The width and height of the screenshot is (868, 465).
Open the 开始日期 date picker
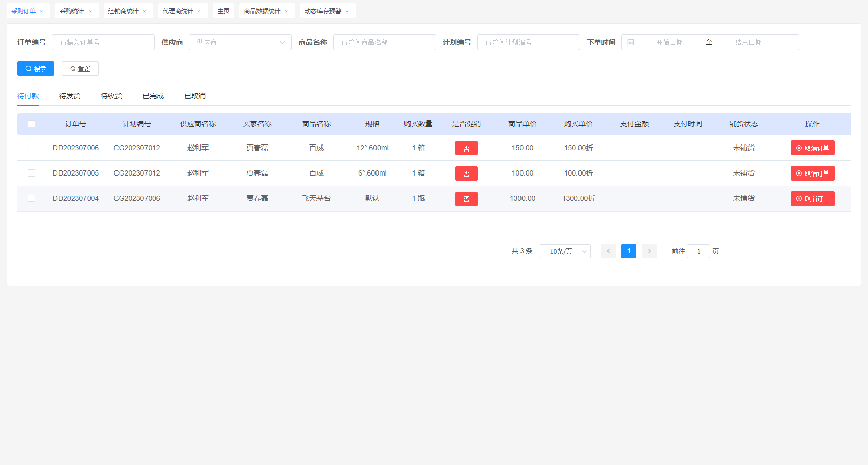click(x=669, y=42)
